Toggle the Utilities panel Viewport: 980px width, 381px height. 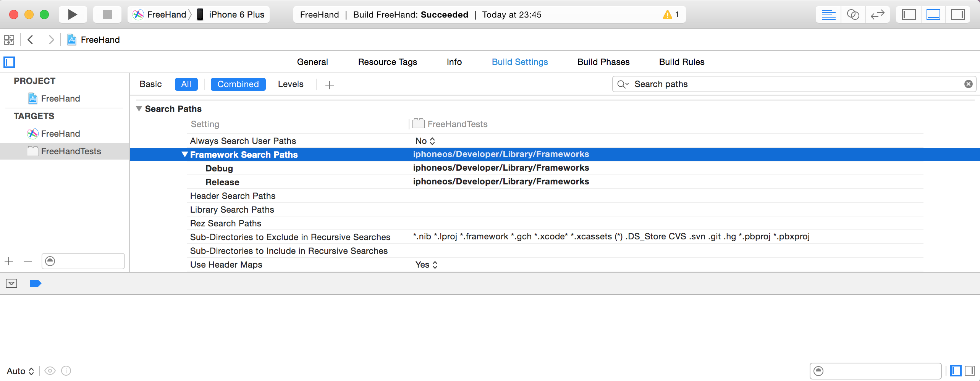click(x=958, y=15)
